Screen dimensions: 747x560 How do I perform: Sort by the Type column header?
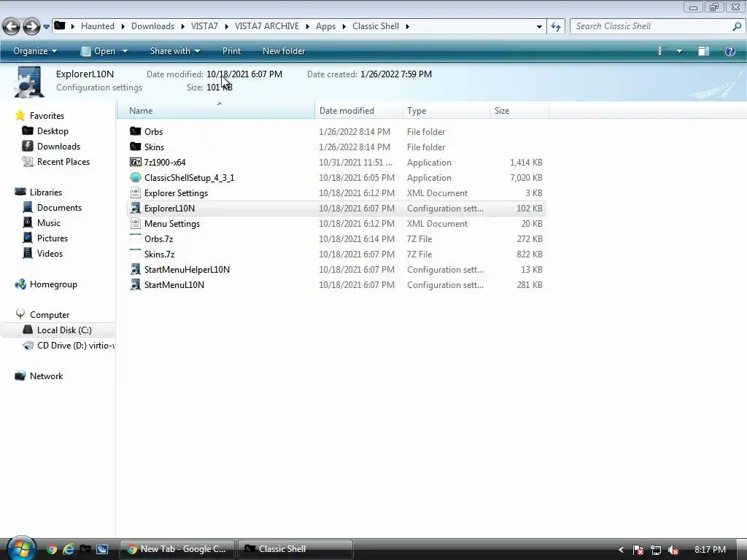pos(446,111)
